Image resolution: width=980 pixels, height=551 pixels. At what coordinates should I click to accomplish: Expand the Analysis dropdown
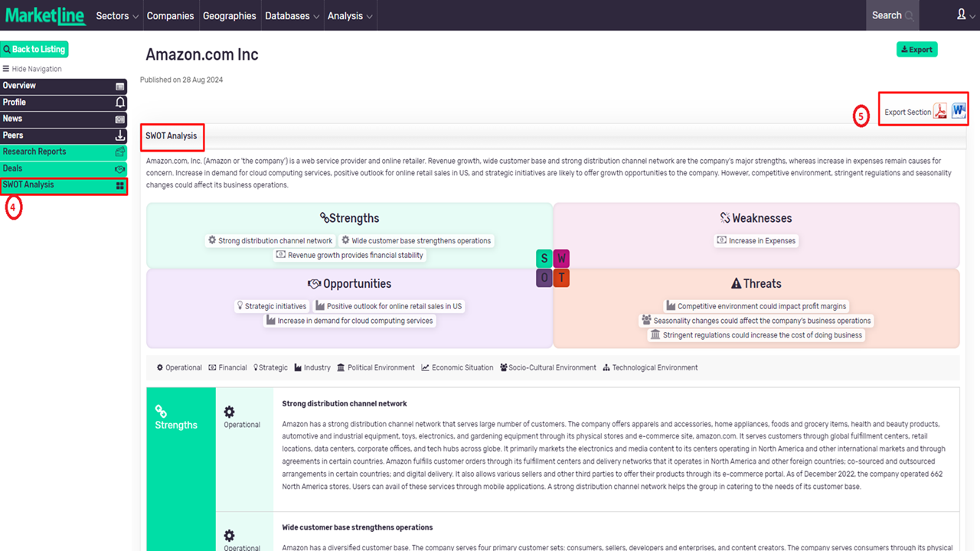click(x=350, y=15)
